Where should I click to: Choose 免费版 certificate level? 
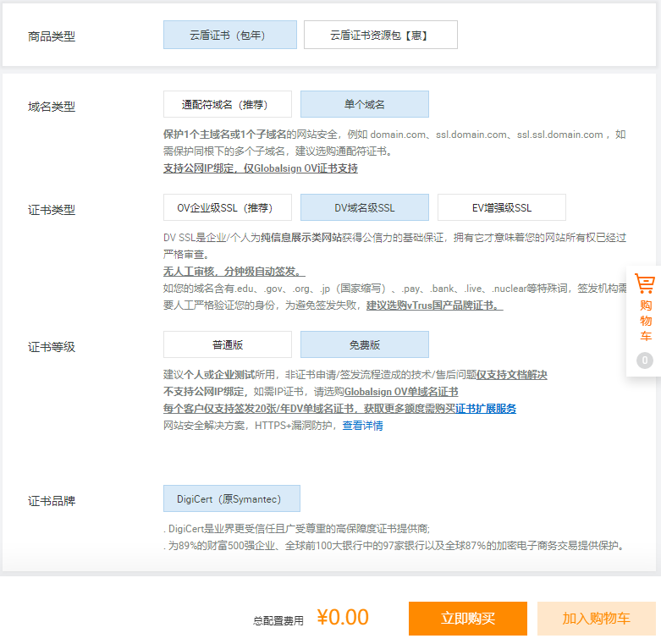[x=364, y=344]
